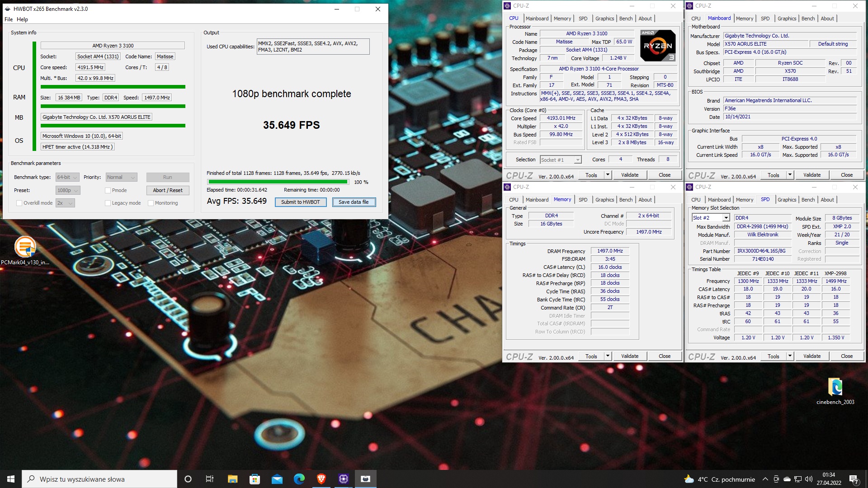Open Mail app from taskbar
The height and width of the screenshot is (488, 868).
pos(277,479)
